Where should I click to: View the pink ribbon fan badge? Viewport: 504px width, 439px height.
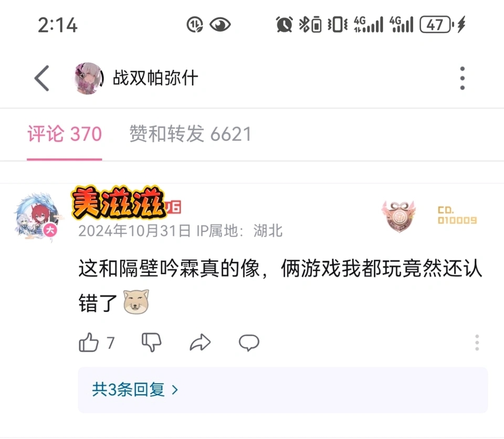point(398,216)
